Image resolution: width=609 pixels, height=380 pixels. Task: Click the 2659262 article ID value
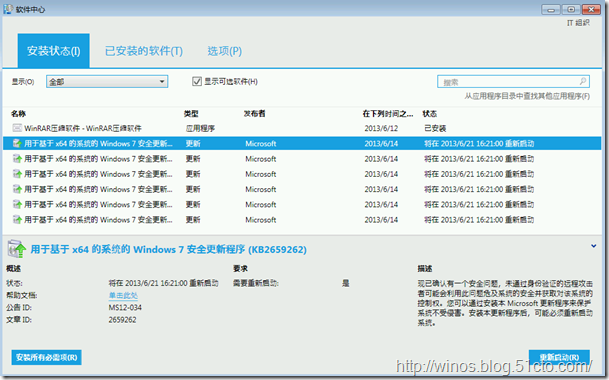122,320
